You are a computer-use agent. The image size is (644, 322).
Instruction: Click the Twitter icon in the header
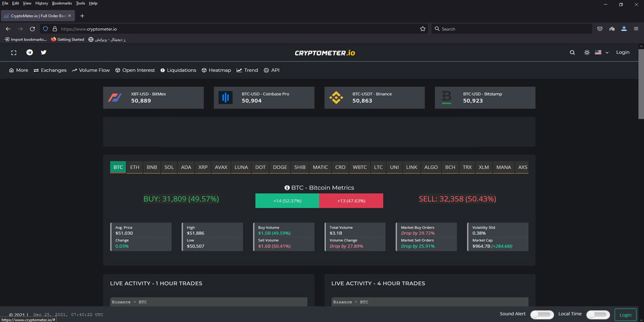click(x=43, y=52)
